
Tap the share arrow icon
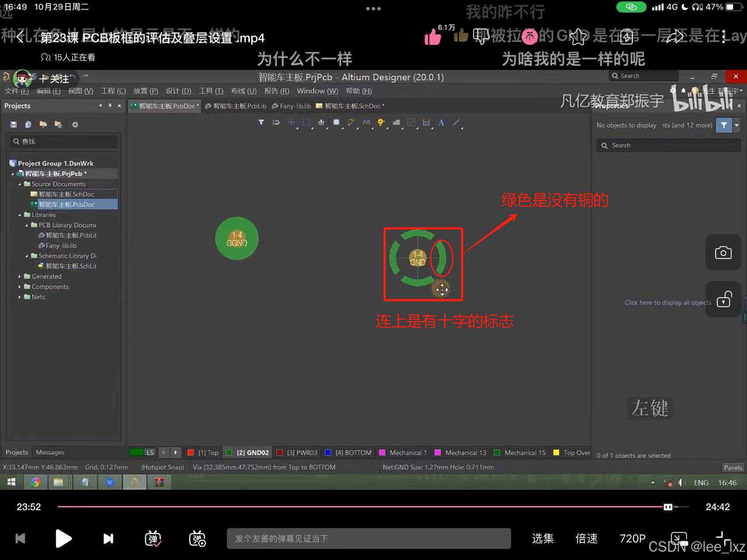(x=675, y=37)
